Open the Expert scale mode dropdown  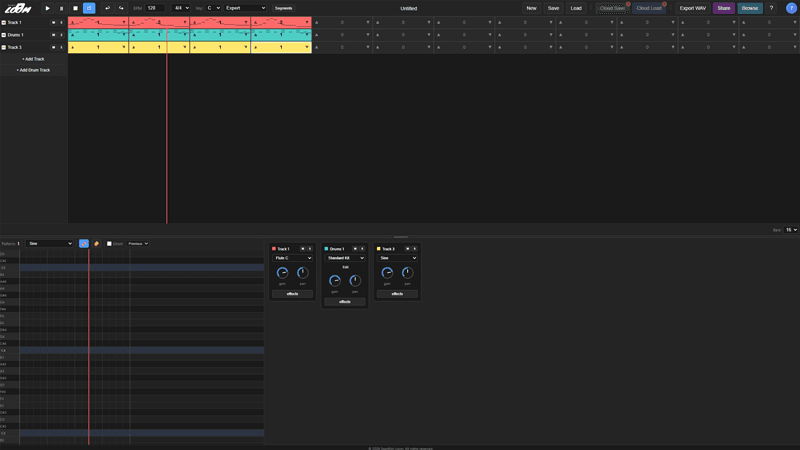click(245, 8)
